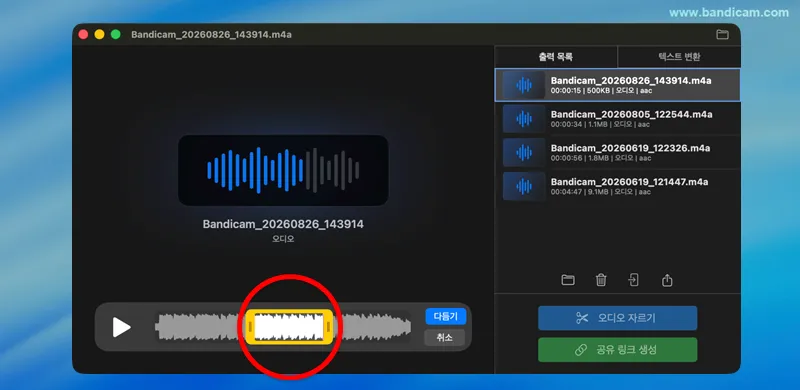This screenshot has height=390, width=800.
Task: Minimize the window with yellow button
Action: click(99, 35)
